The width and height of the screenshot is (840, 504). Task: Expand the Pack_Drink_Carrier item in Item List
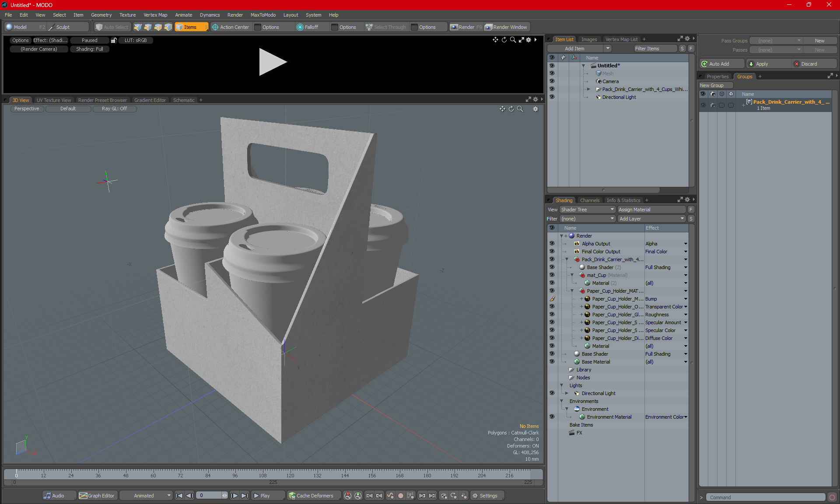point(588,89)
